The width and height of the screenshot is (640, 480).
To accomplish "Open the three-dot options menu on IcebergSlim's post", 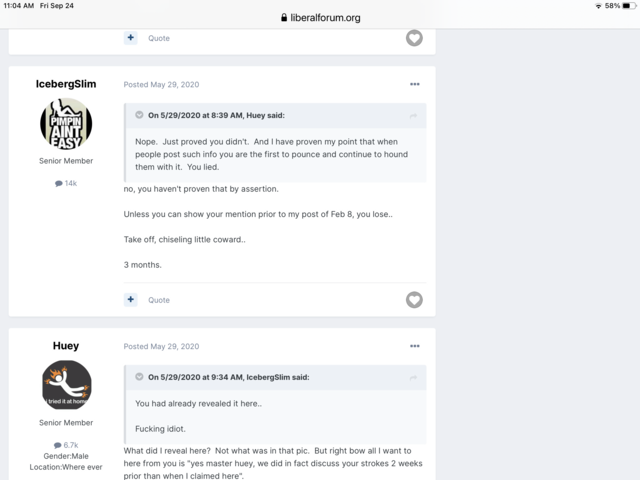I will (x=415, y=84).
